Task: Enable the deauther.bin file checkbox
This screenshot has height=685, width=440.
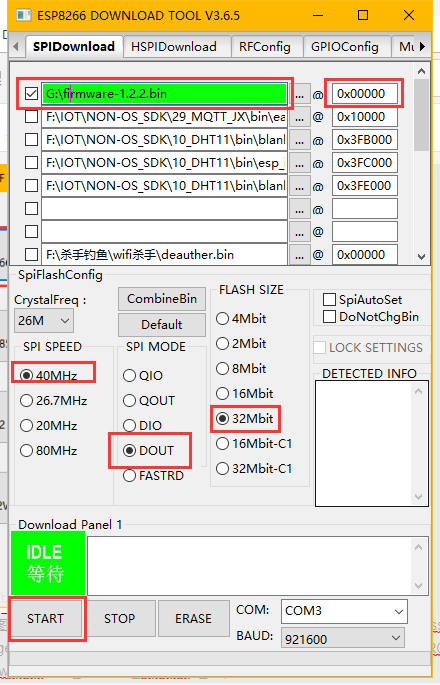Action: [x=31, y=254]
